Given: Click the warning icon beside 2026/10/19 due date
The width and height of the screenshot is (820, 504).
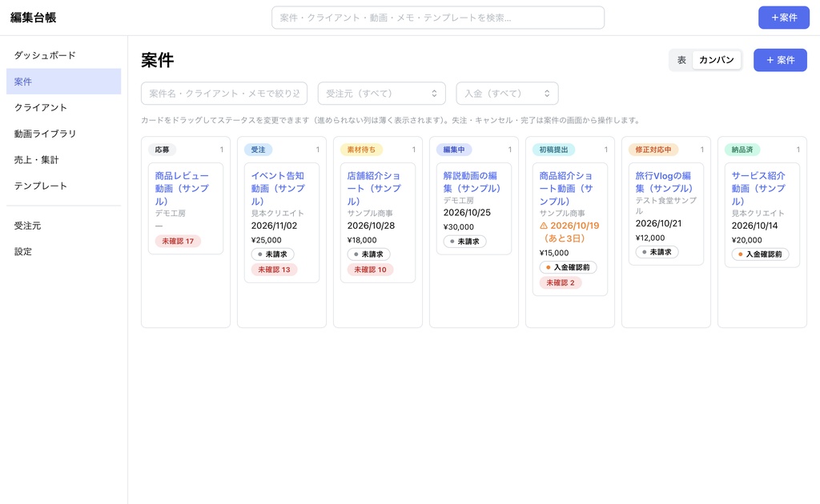Looking at the screenshot, I should click(544, 226).
